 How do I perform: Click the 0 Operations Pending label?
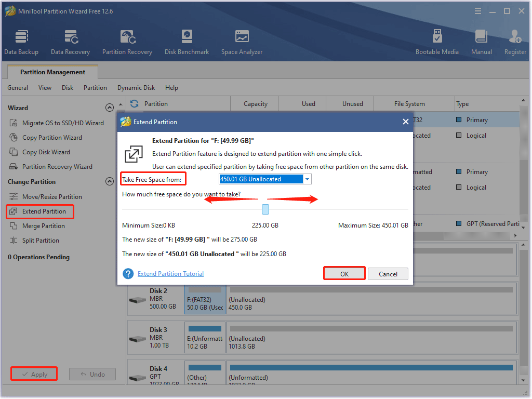tap(38, 257)
